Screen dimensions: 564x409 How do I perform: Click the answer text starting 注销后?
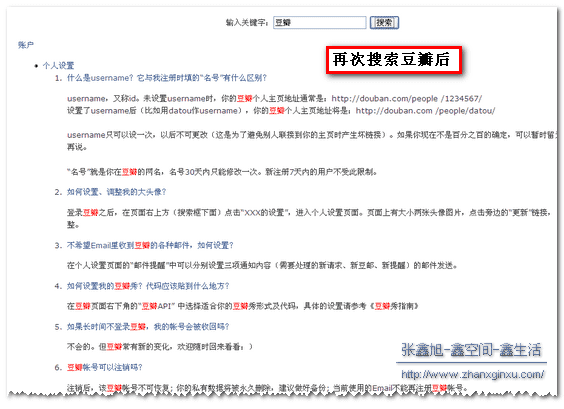[268, 388]
